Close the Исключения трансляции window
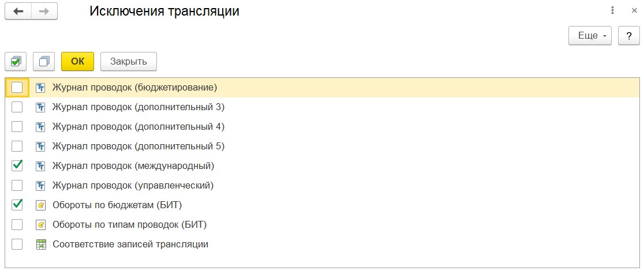This screenshot has width=644, height=271. coord(634,10)
